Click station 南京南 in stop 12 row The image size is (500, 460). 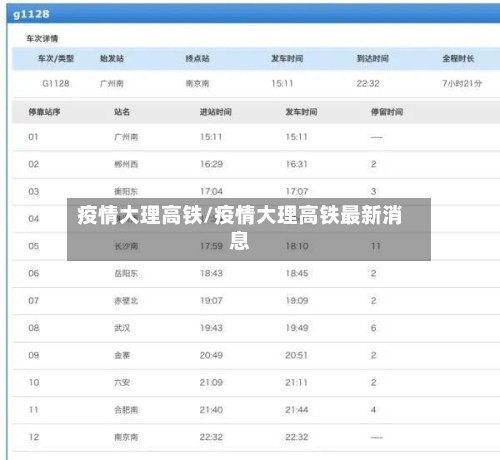(126, 437)
